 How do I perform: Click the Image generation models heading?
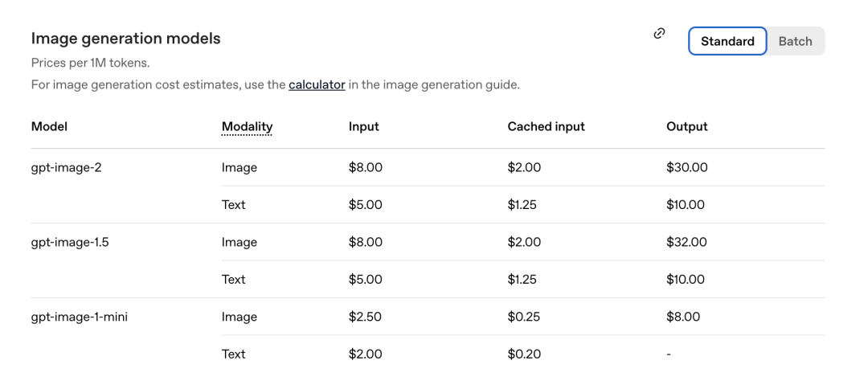click(125, 39)
